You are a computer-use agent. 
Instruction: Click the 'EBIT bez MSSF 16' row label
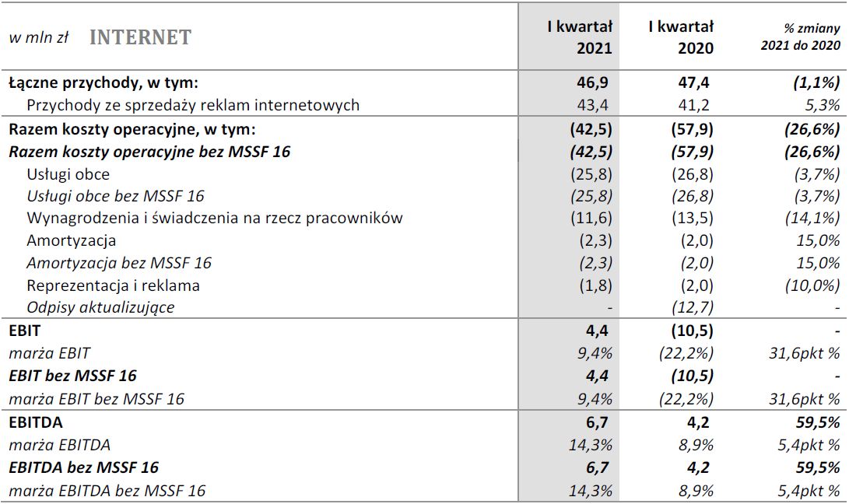coord(72,376)
